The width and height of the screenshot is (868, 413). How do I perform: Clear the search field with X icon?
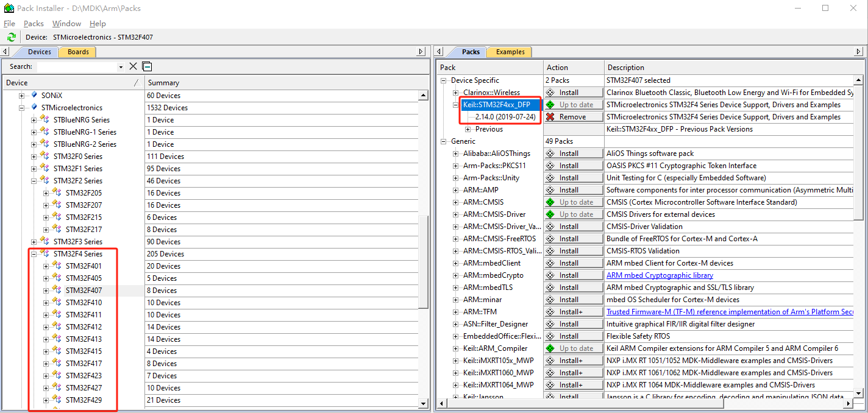133,66
